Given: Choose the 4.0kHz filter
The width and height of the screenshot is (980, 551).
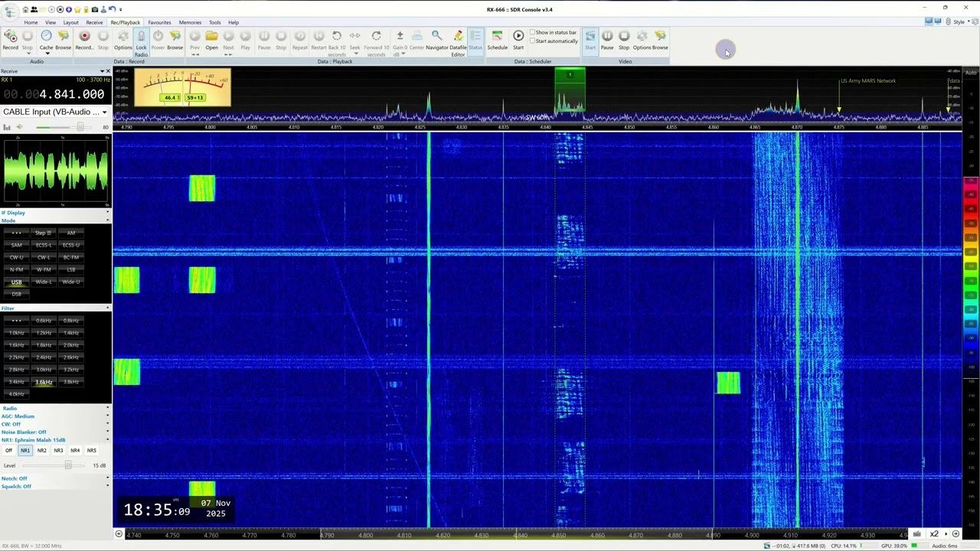Looking at the screenshot, I should [x=16, y=394].
